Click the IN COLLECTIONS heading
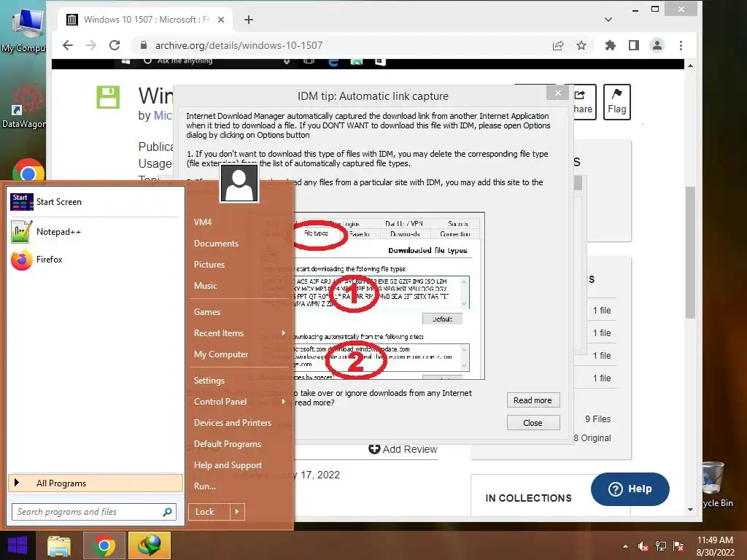The image size is (747, 560). (528, 498)
